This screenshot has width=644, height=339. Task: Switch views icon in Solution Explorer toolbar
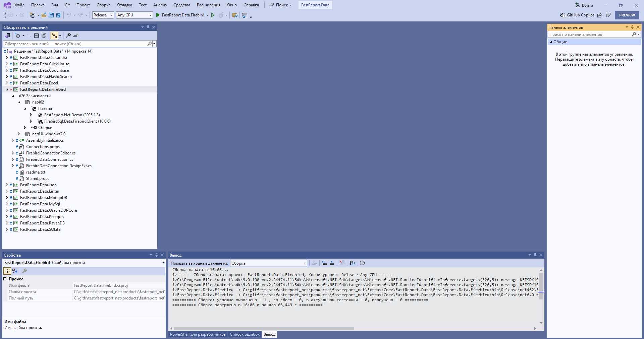pos(7,36)
